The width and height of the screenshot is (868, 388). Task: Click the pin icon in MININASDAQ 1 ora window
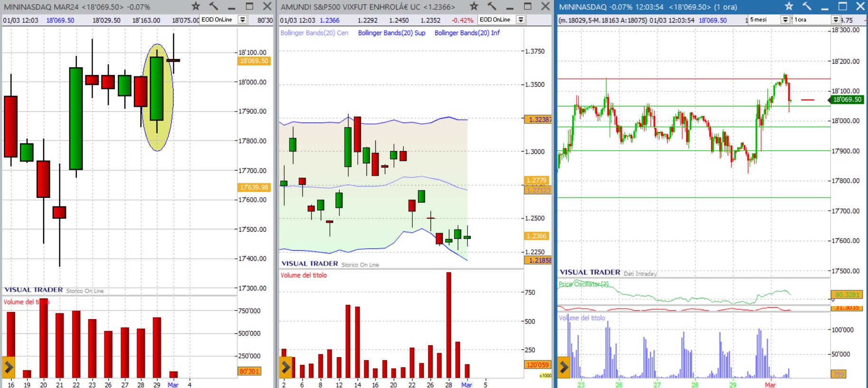pyautogui.click(x=807, y=6)
